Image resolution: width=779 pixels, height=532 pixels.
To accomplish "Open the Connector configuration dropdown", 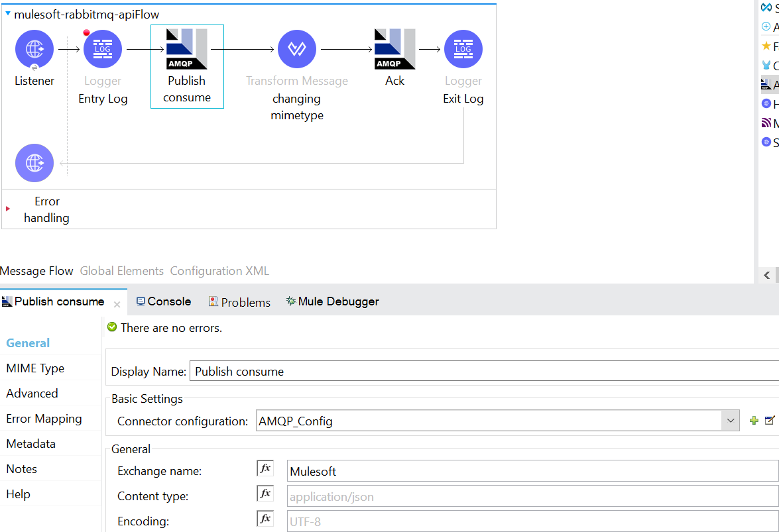I will (x=731, y=421).
